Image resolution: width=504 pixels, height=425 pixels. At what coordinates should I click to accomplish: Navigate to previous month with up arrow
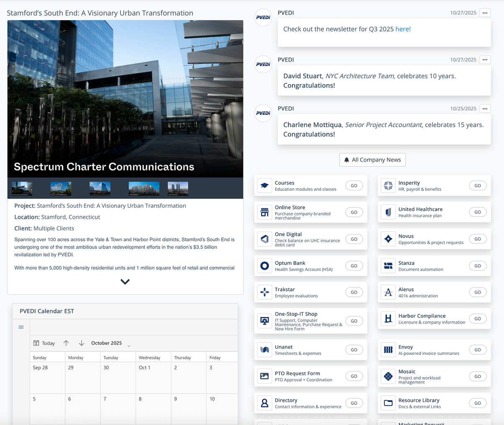pos(66,343)
